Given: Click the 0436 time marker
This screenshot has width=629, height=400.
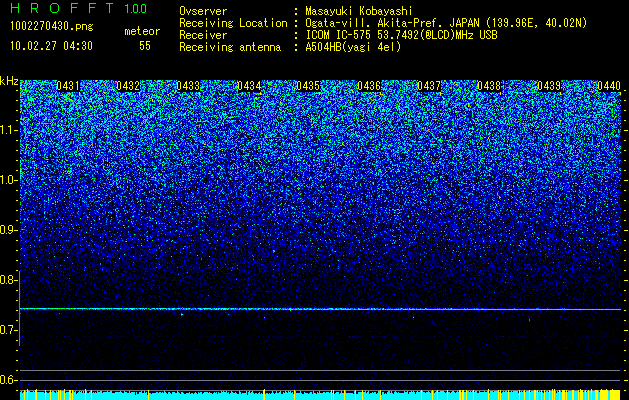Looking at the screenshot, I should coord(369,86).
